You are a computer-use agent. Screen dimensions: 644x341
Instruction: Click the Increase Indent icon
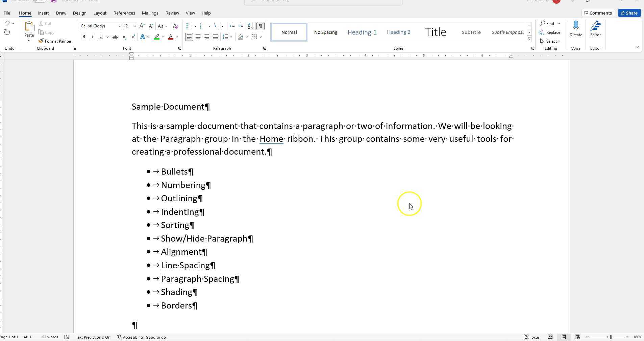pyautogui.click(x=241, y=26)
